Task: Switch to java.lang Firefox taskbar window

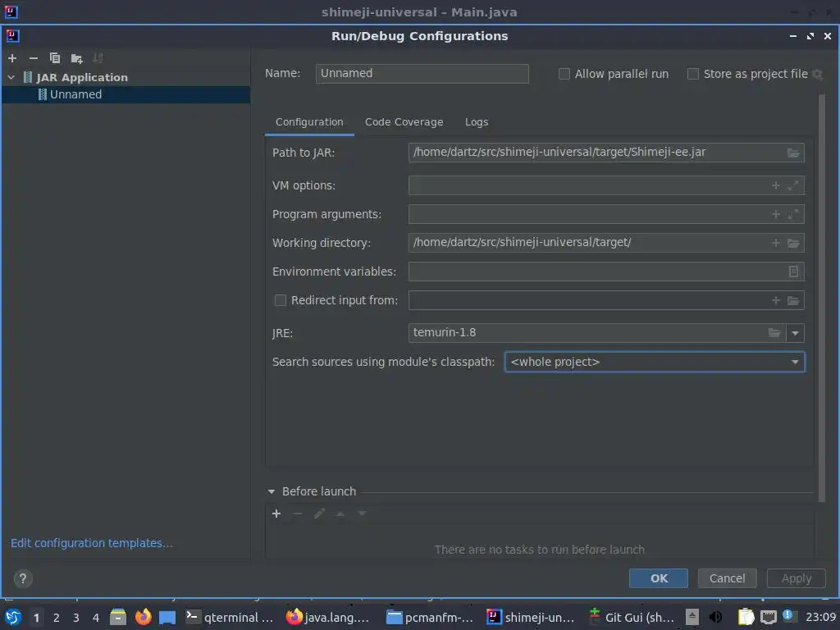Action: (328, 617)
